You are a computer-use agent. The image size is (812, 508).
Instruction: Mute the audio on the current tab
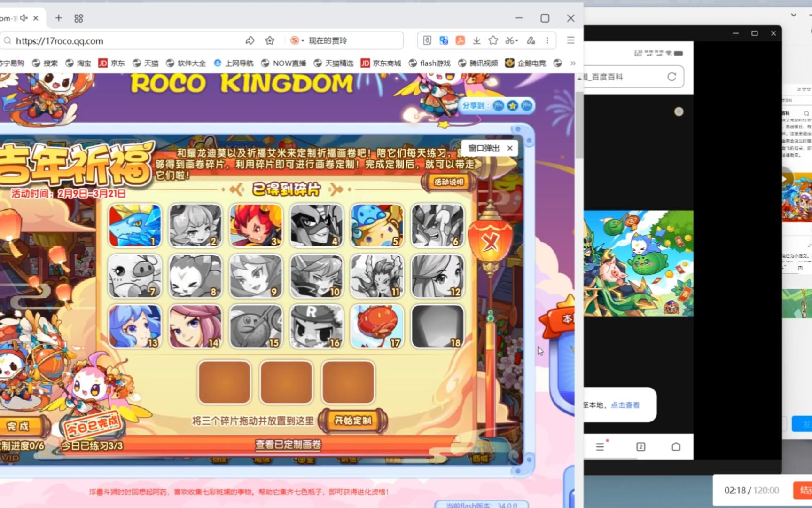23,18
